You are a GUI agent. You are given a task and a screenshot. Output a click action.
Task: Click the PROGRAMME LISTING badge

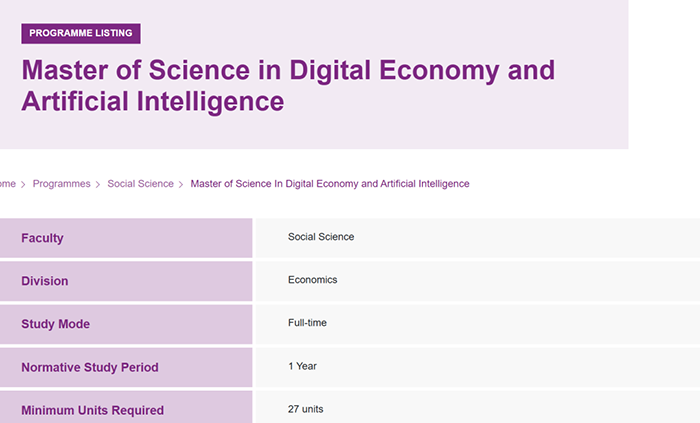point(81,33)
